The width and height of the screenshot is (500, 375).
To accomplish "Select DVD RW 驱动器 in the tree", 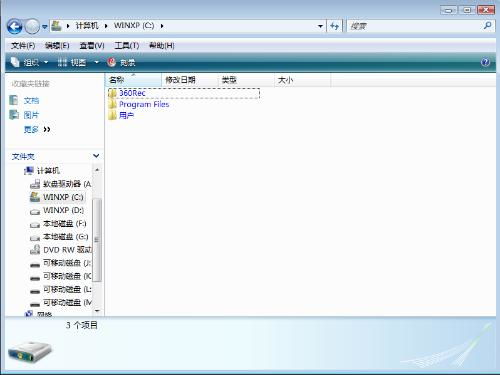I will (67, 250).
